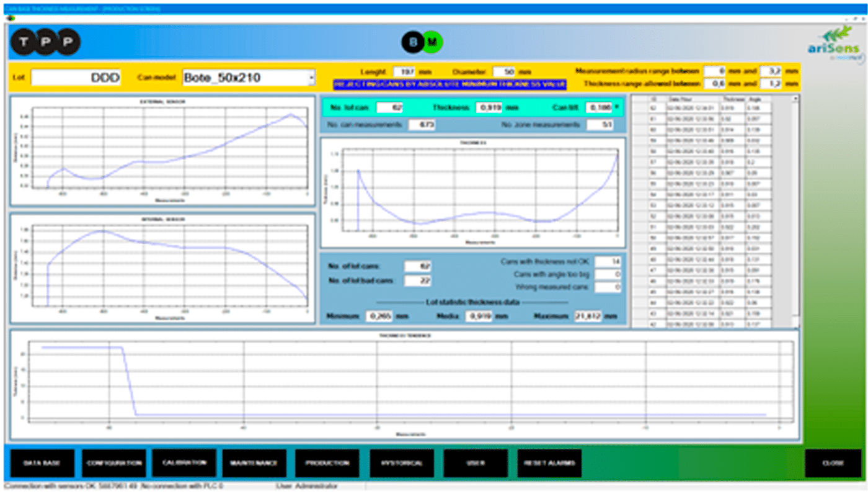Click the black B circle indicator
868x494 pixels.
coord(412,42)
